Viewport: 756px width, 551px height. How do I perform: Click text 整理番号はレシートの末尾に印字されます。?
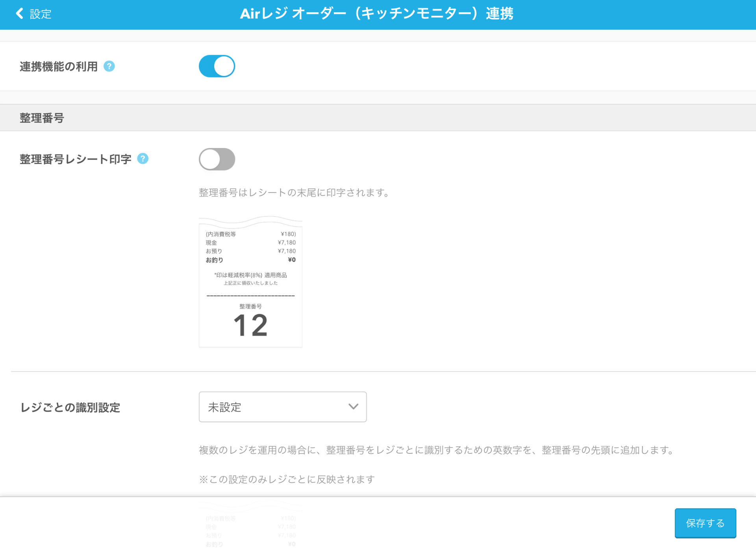[295, 192]
